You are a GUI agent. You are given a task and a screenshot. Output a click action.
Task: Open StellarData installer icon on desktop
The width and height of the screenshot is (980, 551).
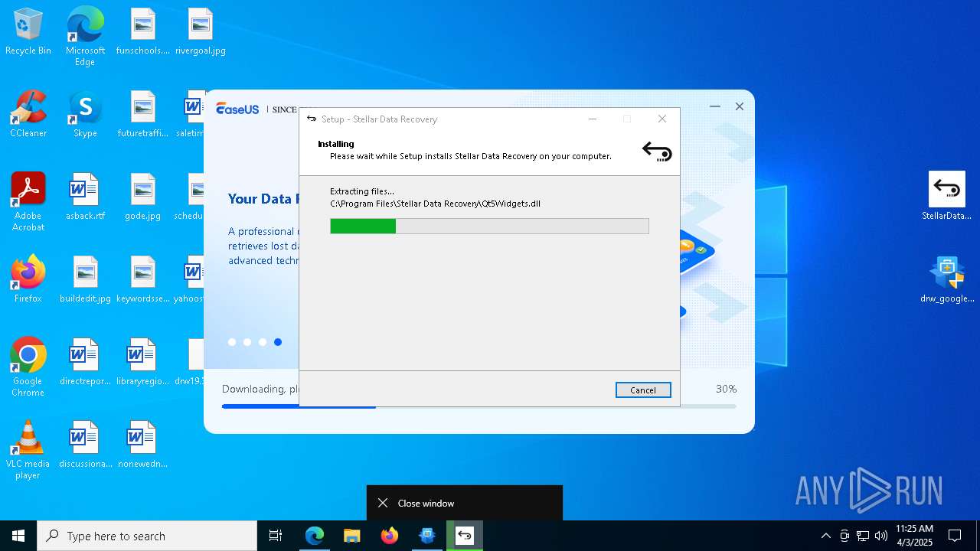pyautogui.click(x=946, y=196)
